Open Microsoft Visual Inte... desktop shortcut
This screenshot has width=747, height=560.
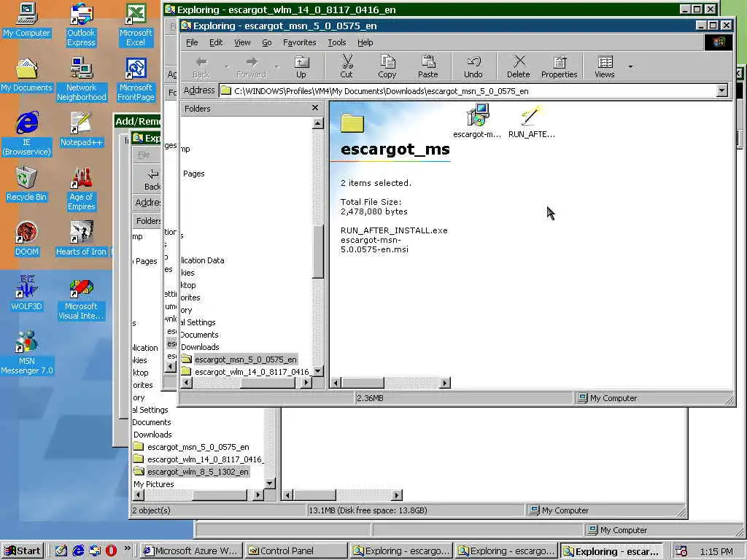[81, 301]
